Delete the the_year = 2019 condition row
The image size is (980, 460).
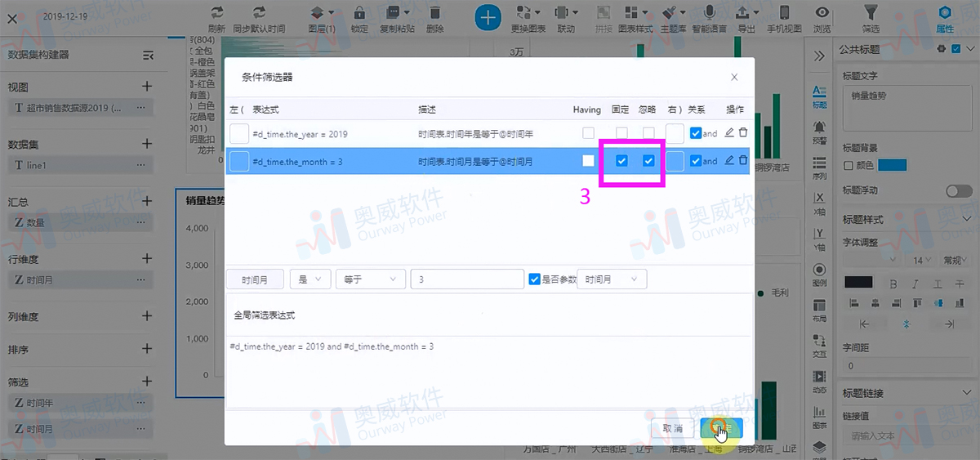(x=743, y=133)
